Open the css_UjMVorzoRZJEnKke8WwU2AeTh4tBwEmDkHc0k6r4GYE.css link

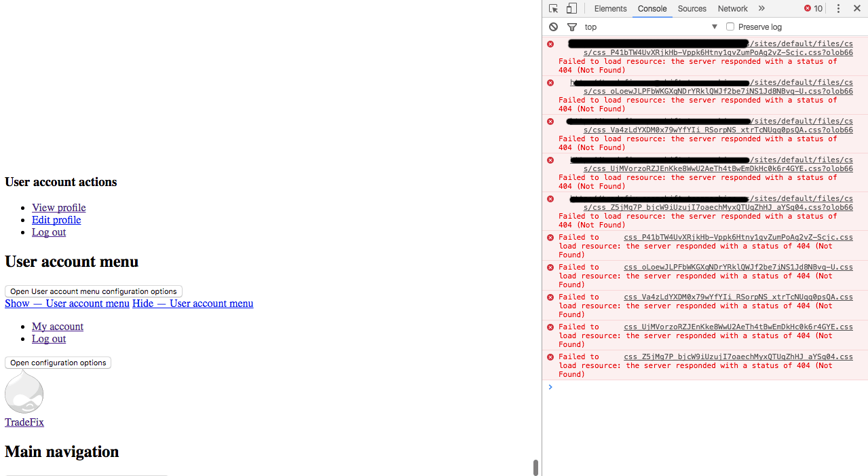click(x=738, y=327)
